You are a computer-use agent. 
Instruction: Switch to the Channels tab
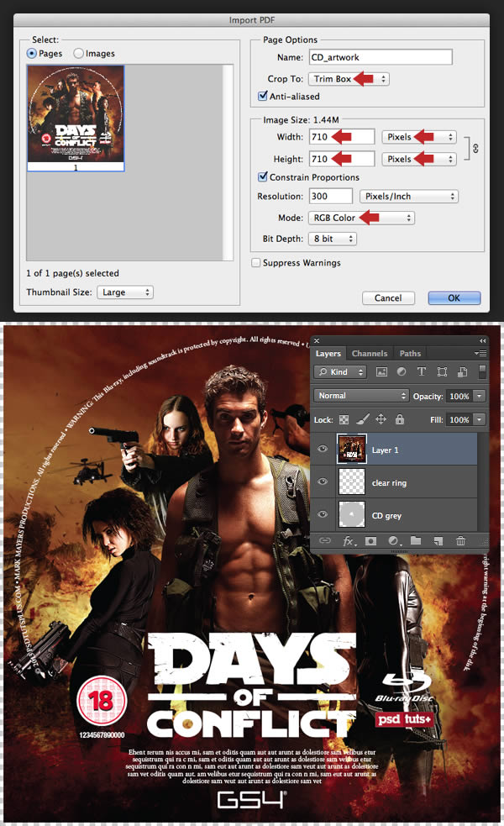point(369,354)
